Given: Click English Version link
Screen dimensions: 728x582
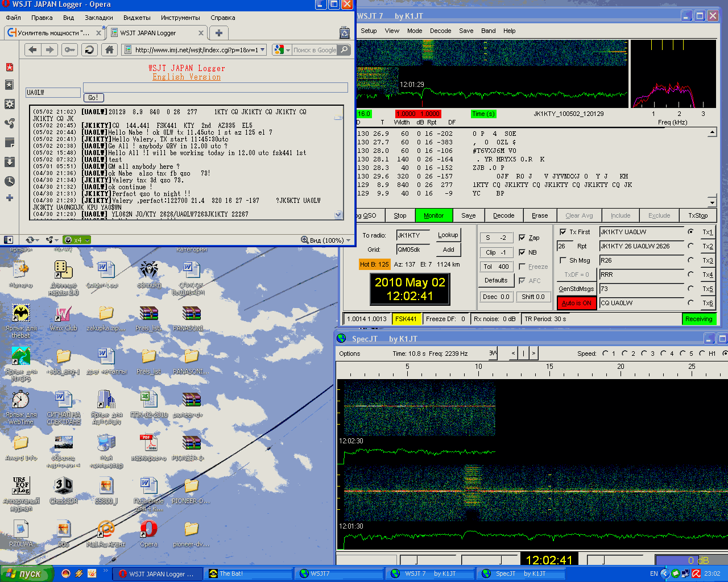Looking at the screenshot, I should [x=187, y=77].
